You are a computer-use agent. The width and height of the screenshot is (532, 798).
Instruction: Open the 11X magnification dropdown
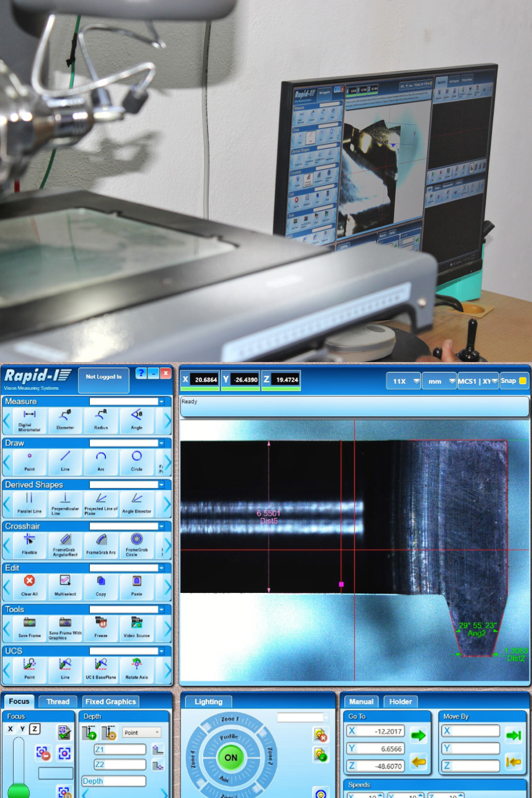pos(403,381)
